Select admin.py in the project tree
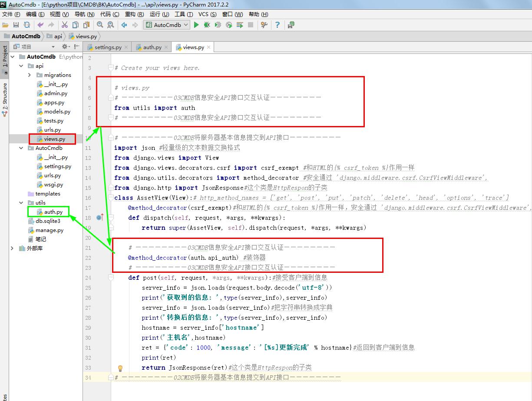The height and width of the screenshot is (401, 532). coord(56,93)
